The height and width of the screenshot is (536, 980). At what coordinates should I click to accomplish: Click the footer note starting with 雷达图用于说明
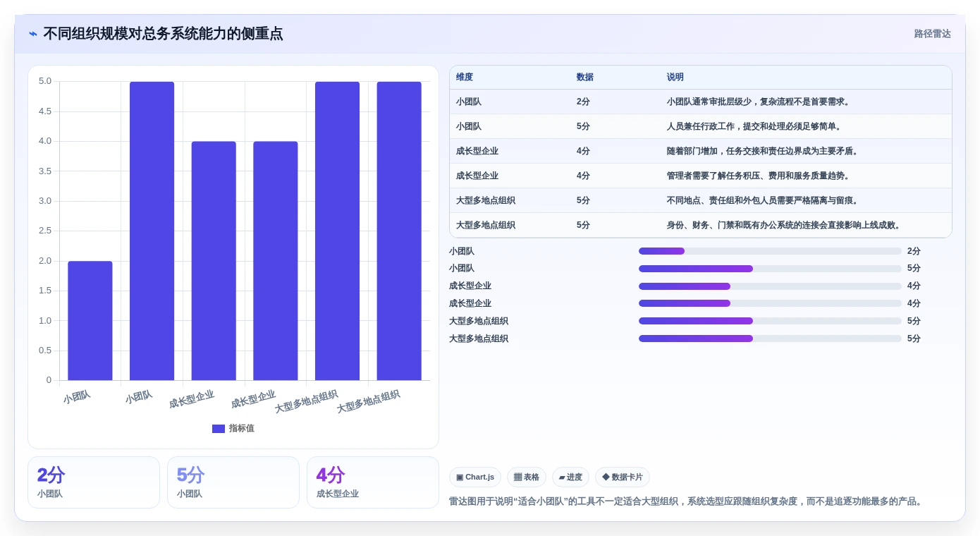click(686, 501)
